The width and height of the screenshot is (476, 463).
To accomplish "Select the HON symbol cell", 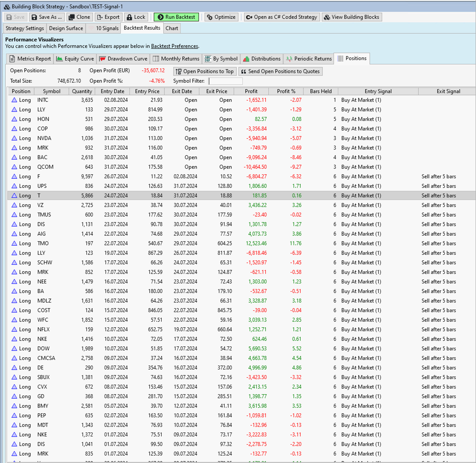I will tap(43, 119).
